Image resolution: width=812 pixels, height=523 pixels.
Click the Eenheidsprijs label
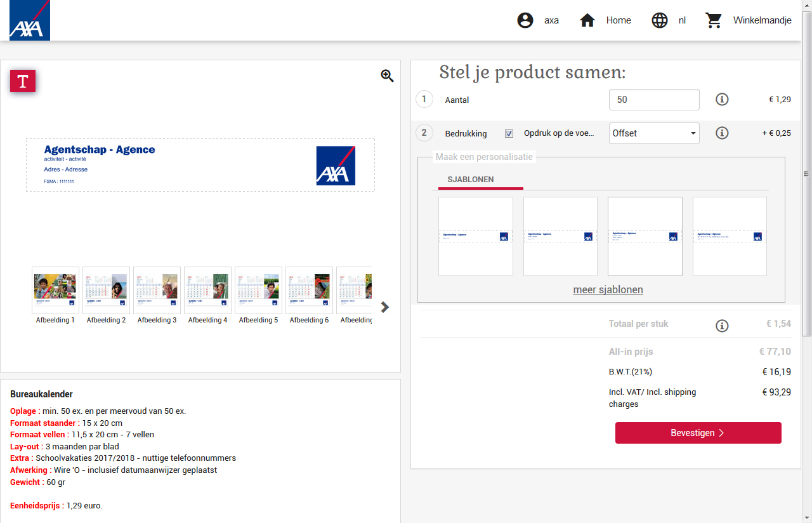click(x=37, y=506)
